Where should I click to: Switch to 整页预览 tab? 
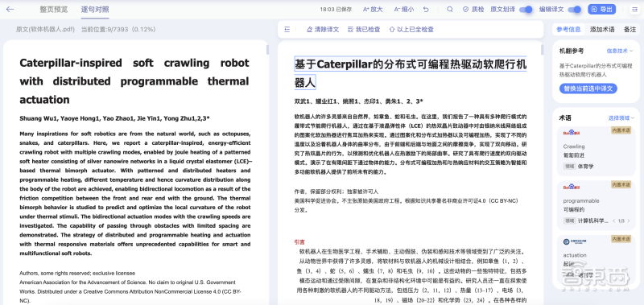tap(54, 10)
